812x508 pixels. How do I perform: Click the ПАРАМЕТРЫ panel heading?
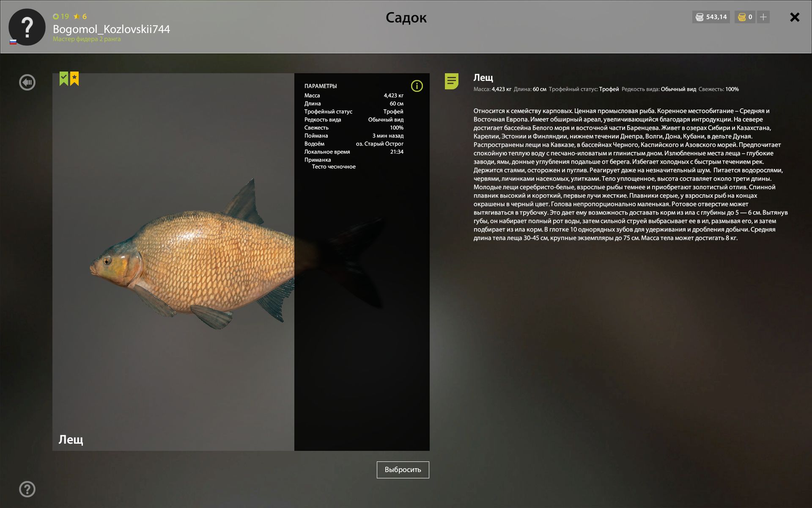pos(321,86)
